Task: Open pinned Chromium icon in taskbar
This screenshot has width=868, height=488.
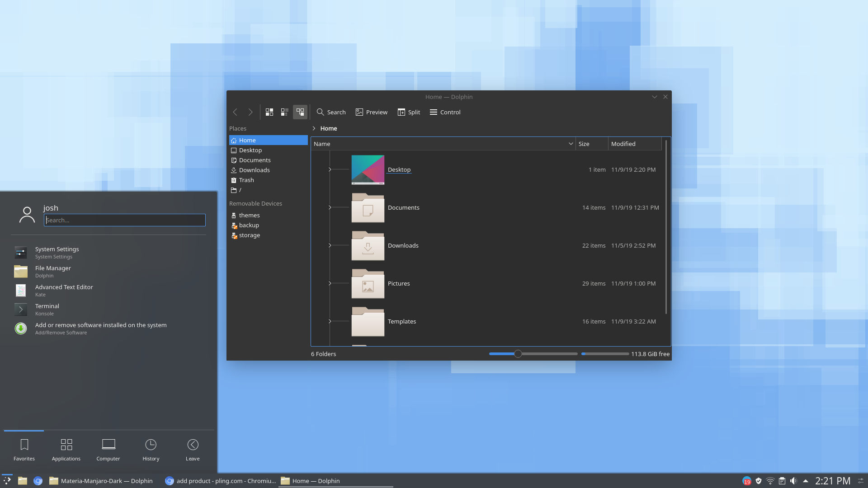Action: coord(38,481)
